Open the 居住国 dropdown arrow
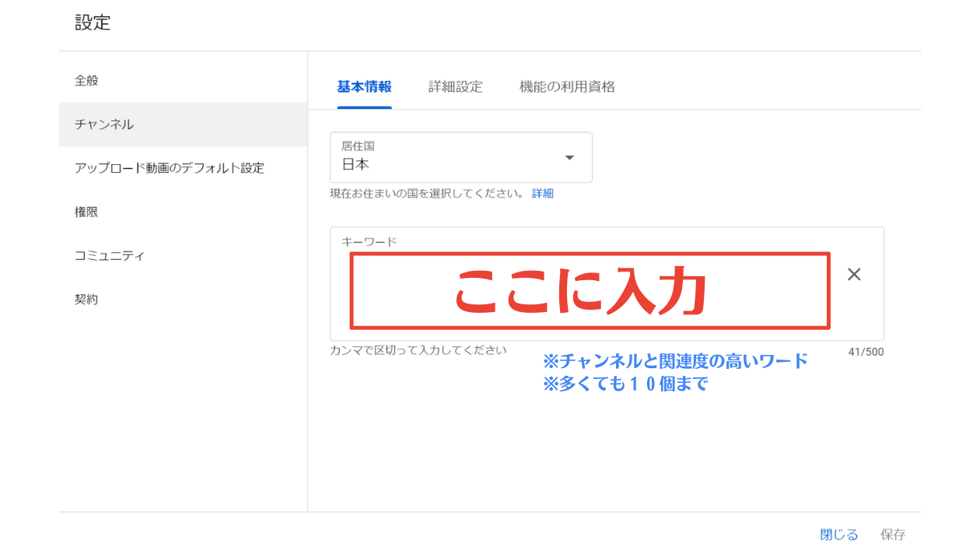The width and height of the screenshot is (980, 551). pos(569,157)
